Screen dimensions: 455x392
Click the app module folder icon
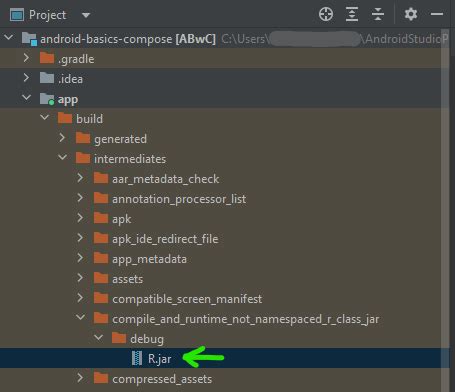tap(47, 99)
